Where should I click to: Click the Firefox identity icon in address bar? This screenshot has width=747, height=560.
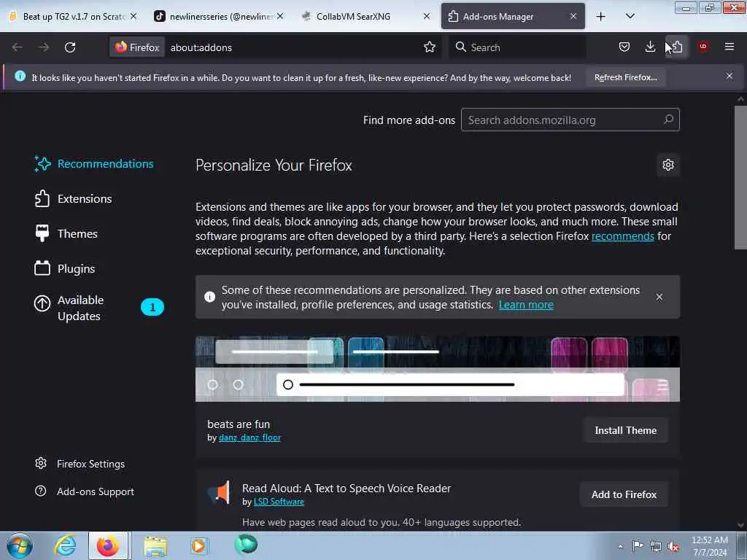pyautogui.click(x=137, y=47)
